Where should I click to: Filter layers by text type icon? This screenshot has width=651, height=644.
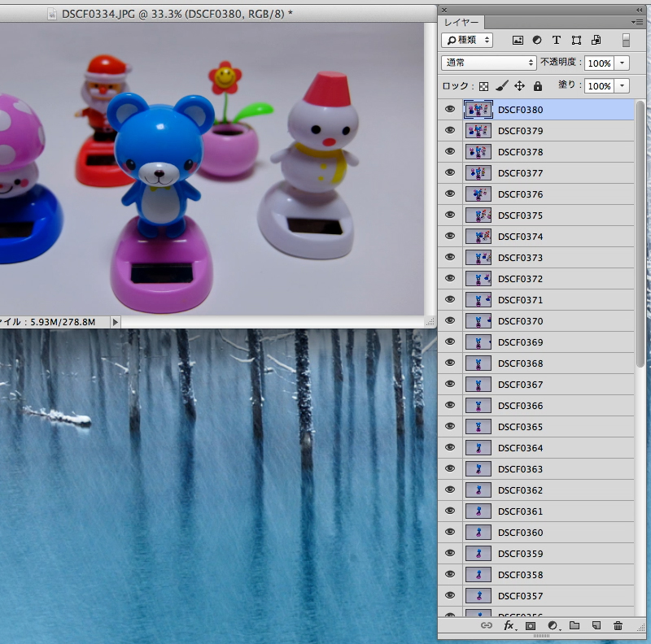pos(557,40)
